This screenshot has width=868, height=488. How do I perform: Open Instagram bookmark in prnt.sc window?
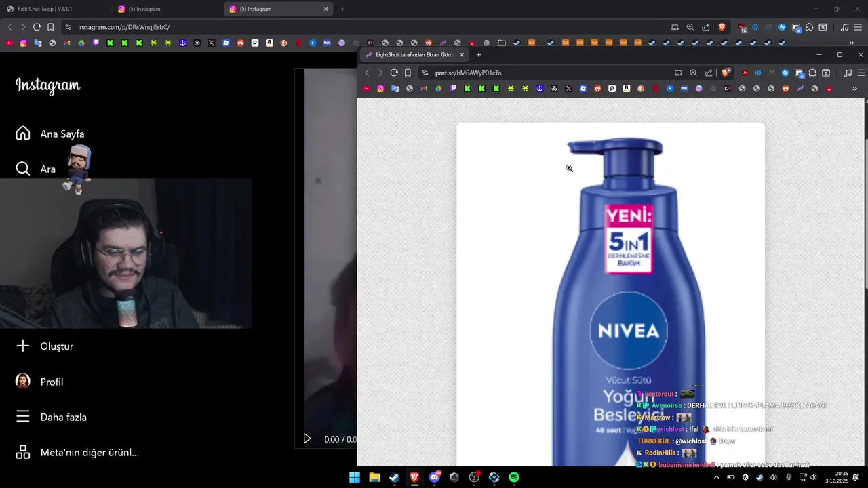(380, 89)
